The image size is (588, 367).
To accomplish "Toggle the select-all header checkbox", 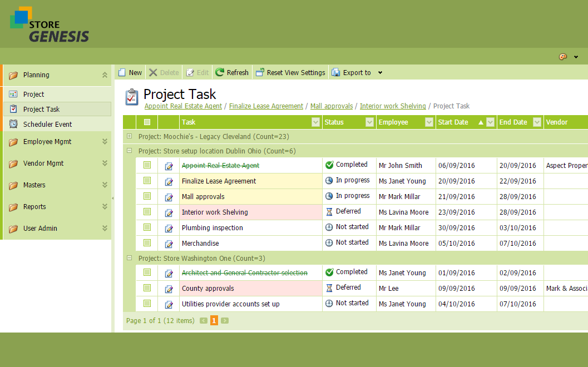I will [147, 122].
